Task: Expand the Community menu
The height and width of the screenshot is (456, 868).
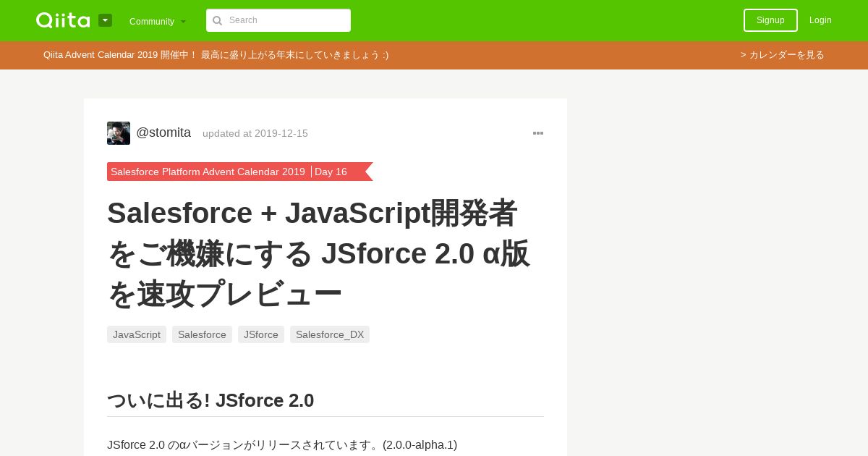Action: [x=158, y=21]
